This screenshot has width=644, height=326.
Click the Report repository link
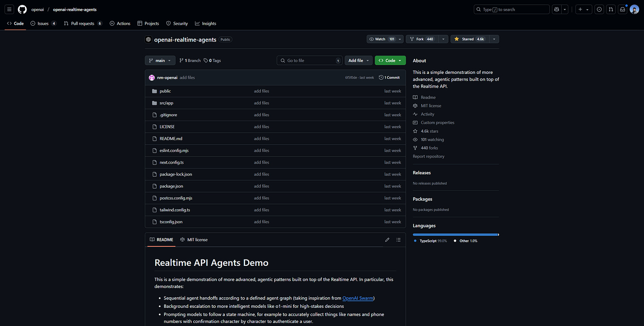429,156
